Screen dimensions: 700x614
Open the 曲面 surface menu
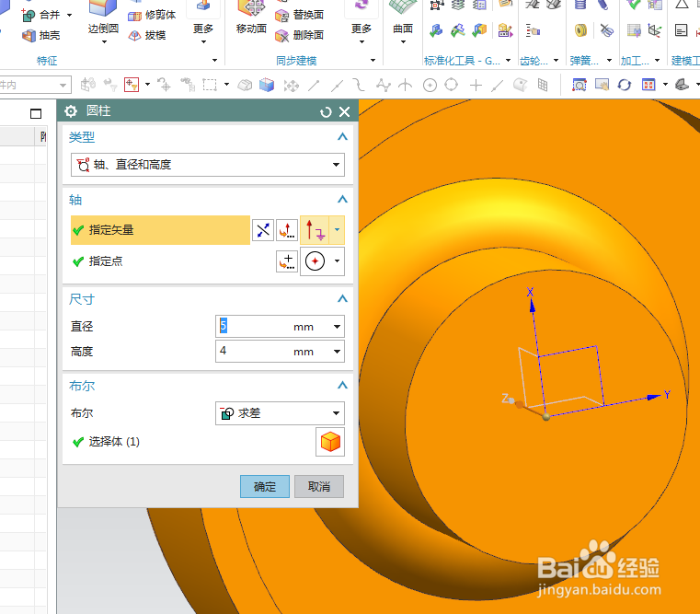403,22
